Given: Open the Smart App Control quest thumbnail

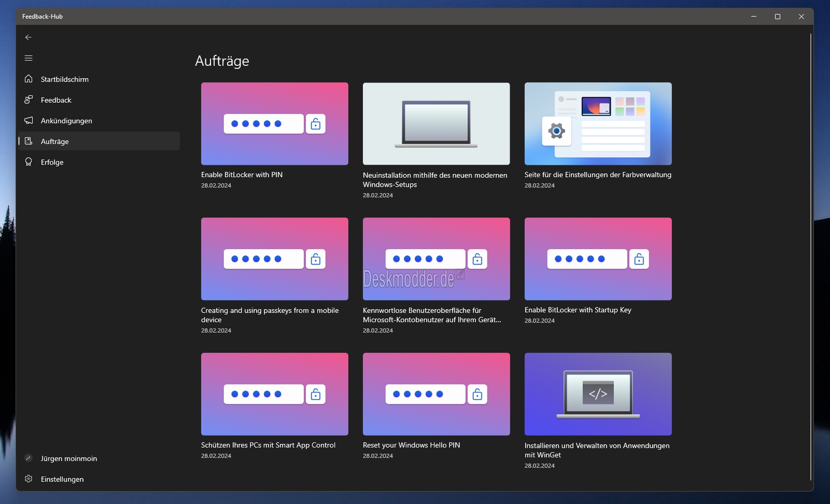Looking at the screenshot, I should tap(275, 394).
